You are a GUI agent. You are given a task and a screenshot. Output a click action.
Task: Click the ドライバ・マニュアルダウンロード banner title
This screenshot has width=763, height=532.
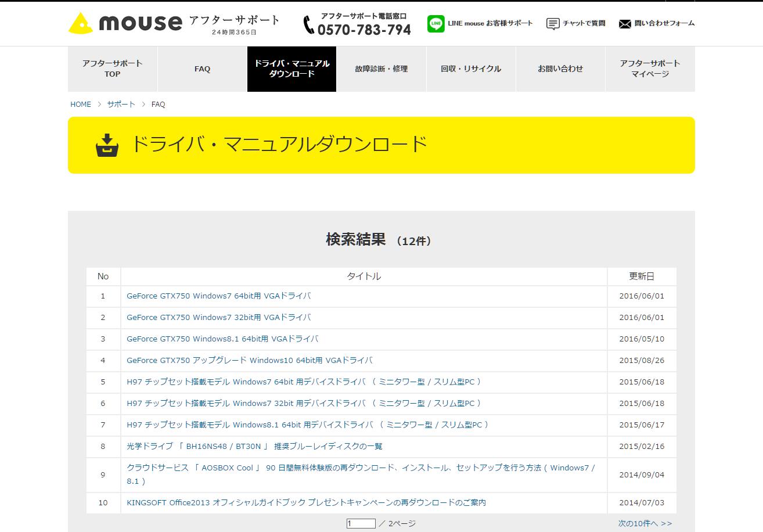click(279, 144)
